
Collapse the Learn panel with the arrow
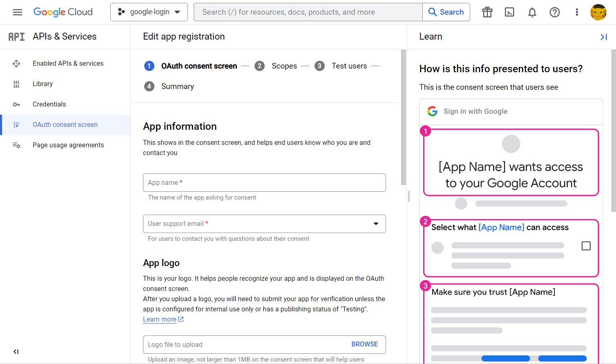pyautogui.click(x=603, y=37)
